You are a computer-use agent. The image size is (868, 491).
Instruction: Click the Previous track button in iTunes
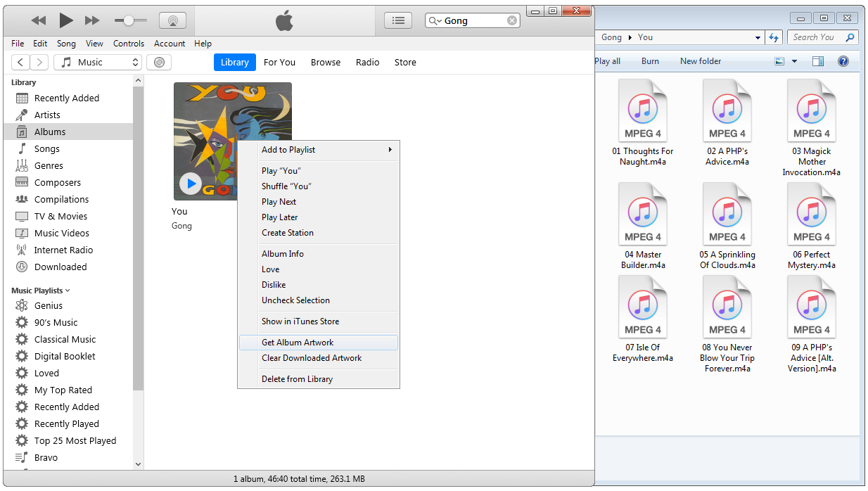[x=39, y=21]
